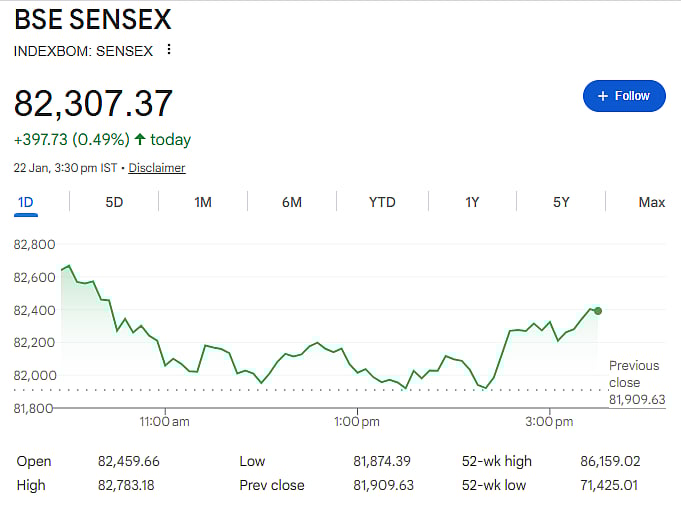The width and height of the screenshot is (681, 509).
Task: Click the 82,307.37 index value
Action: 93,103
